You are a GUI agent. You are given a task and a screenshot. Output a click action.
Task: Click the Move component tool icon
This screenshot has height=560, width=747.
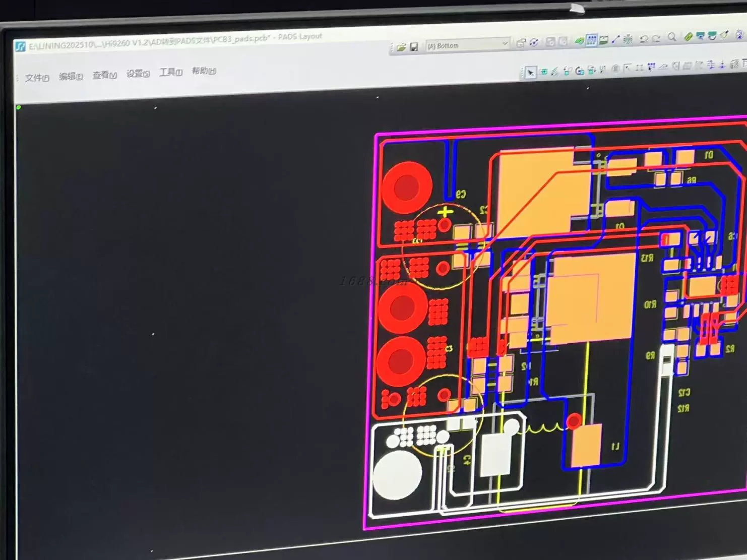click(543, 72)
